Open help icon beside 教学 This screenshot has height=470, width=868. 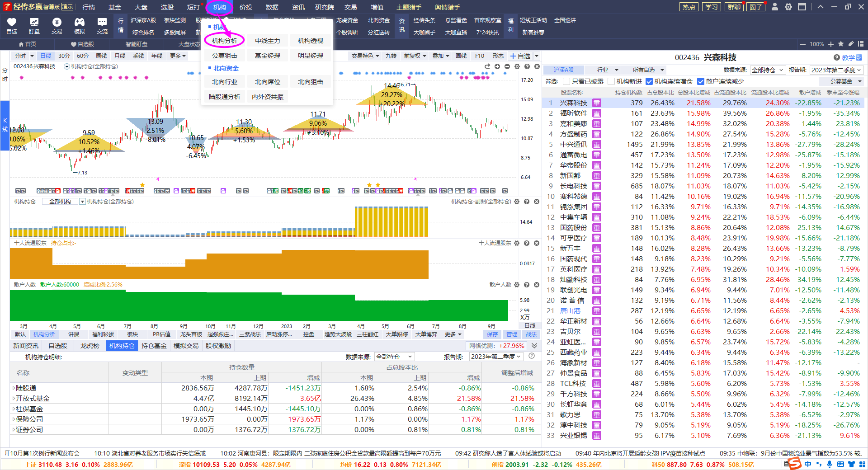click(837, 57)
